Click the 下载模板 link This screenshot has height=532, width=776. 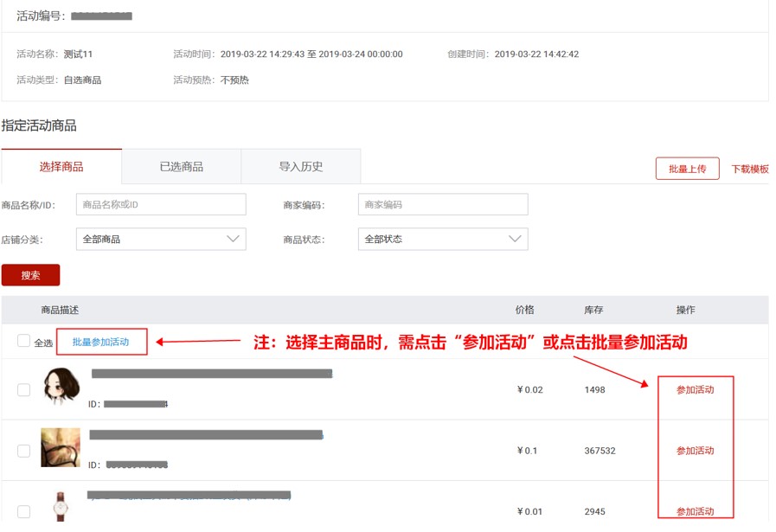pyautogui.click(x=749, y=170)
